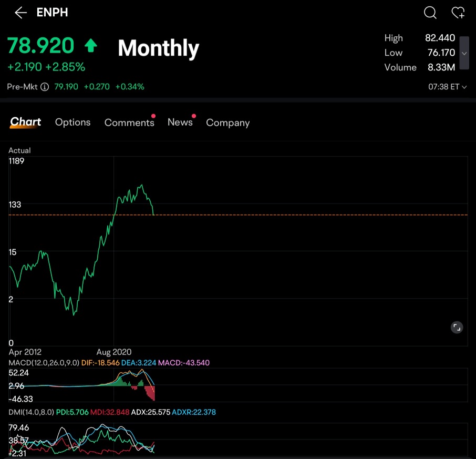This screenshot has width=476, height=459.
Task: Select the Chart tab
Action: (x=26, y=121)
